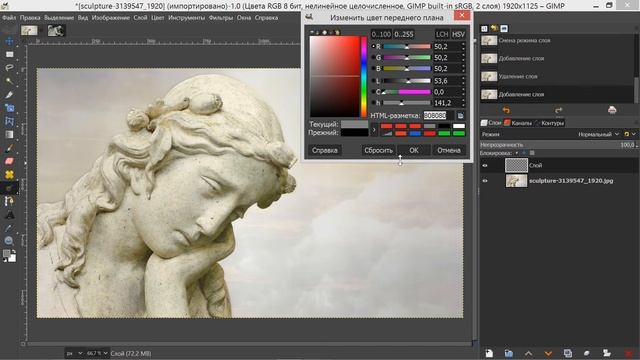Click the HTML-разметка hex input field

coord(438,116)
